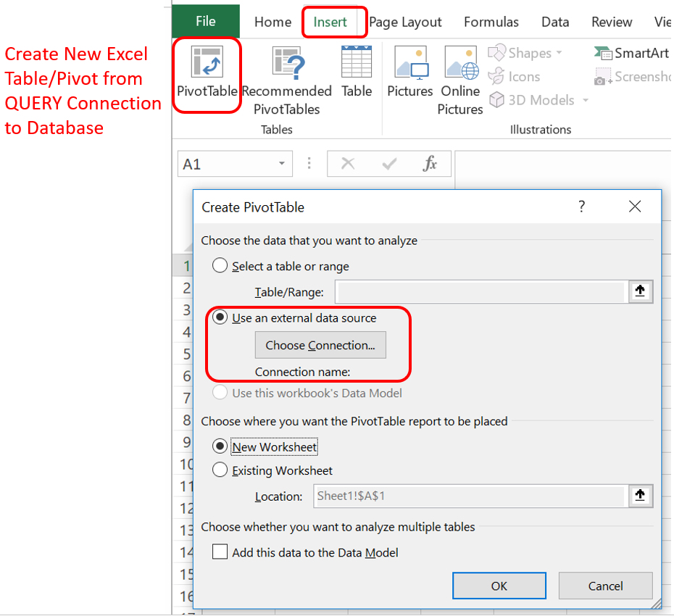Open the Name Box dropdown arrow
This screenshot has height=616, width=674.
[x=282, y=165]
